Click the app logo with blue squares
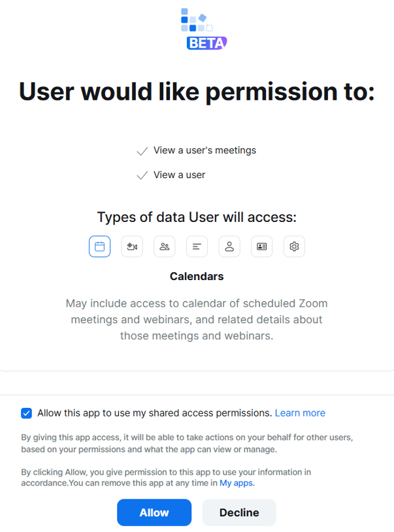 (197, 20)
